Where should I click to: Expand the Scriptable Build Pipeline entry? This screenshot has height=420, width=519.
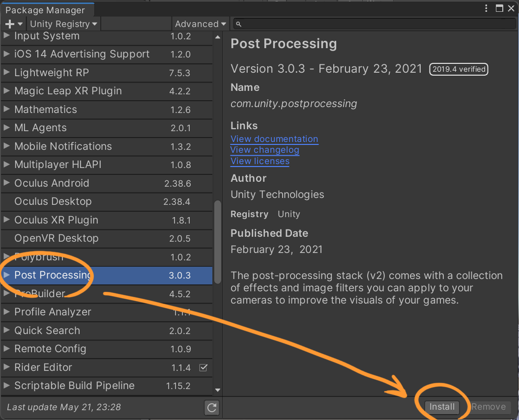pos(6,385)
